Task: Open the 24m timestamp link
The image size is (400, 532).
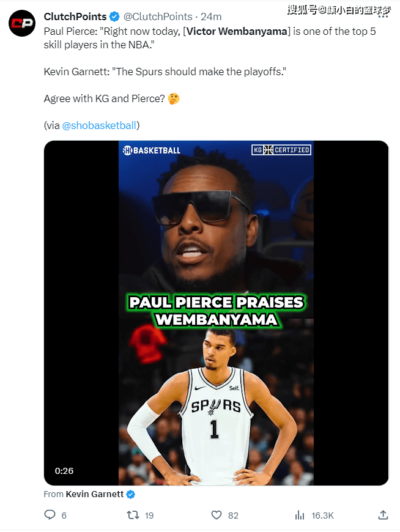Action: tap(211, 17)
